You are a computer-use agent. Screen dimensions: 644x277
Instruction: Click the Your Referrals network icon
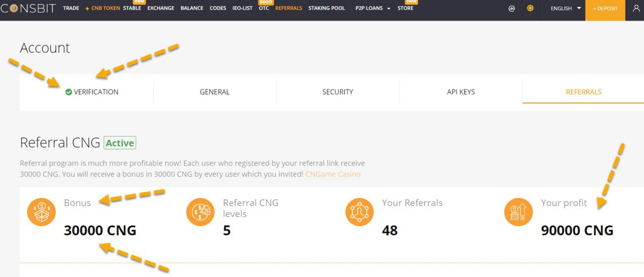[360, 212]
